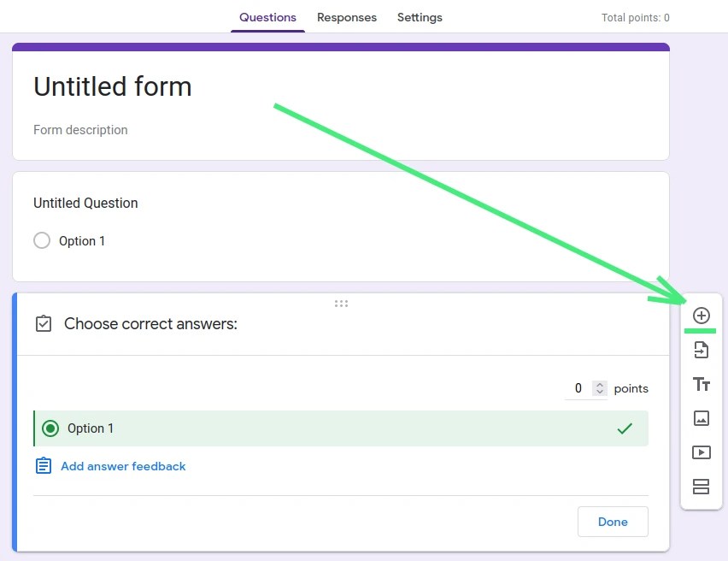Screen dimensions: 728x561
Task: Click the Add section icon
Action: 701,487
